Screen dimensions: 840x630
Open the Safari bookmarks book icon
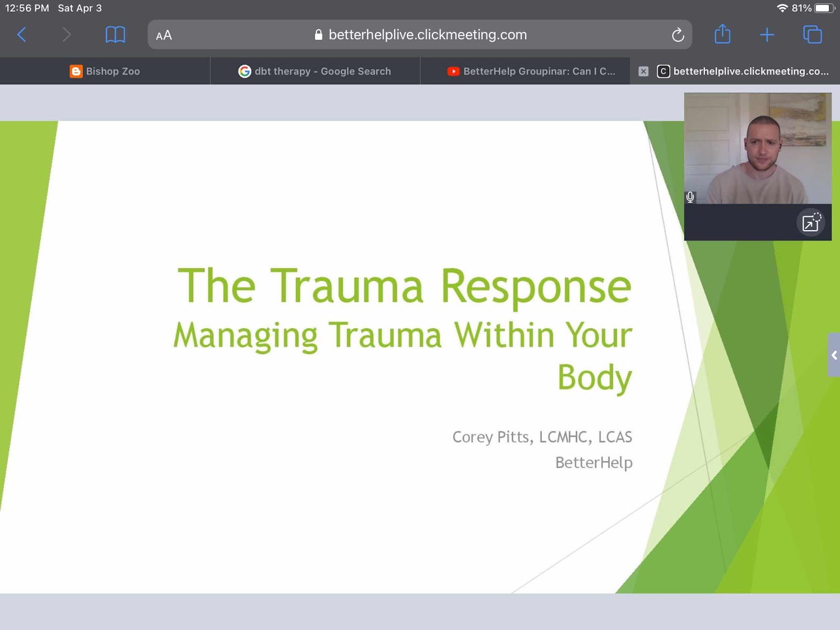tap(115, 35)
